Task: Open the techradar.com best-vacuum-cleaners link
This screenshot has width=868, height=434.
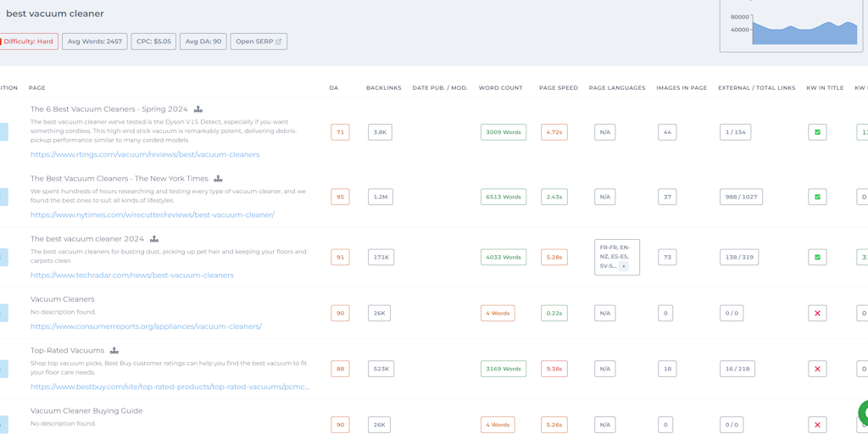Action: (x=132, y=275)
